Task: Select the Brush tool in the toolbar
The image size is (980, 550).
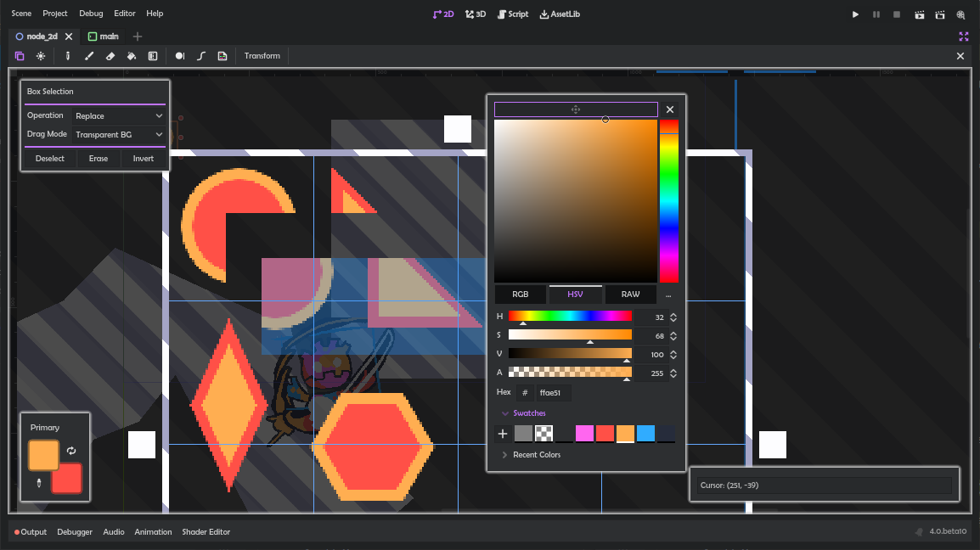Action: pos(89,56)
